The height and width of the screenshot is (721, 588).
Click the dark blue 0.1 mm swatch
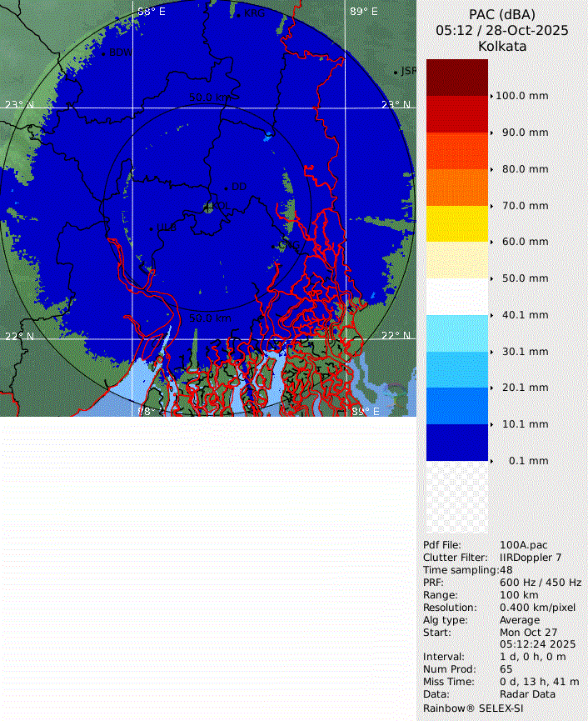click(456, 443)
